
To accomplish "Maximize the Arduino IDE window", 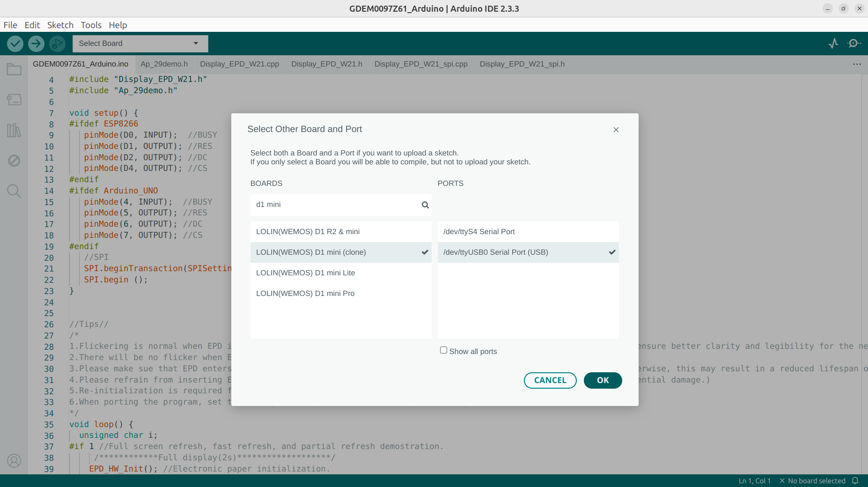I will click(x=844, y=8).
